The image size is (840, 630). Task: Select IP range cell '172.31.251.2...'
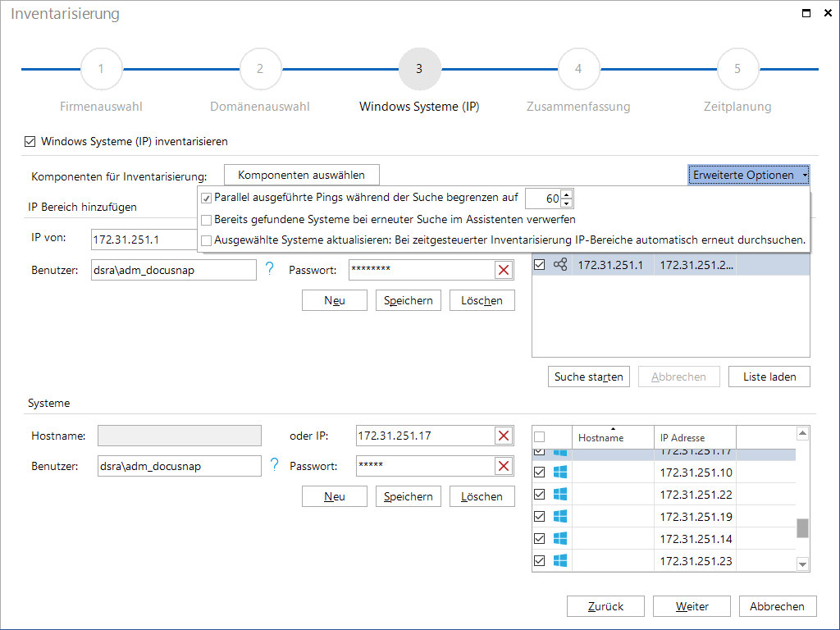click(695, 265)
